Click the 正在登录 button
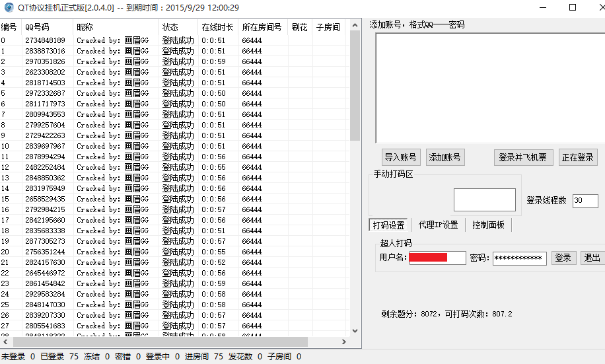The height and width of the screenshot is (364, 605). click(x=578, y=157)
